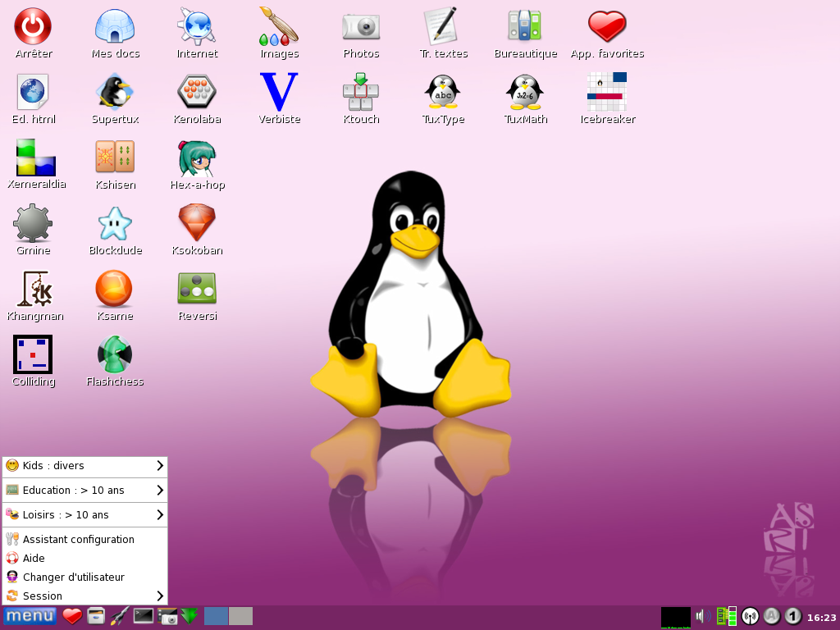The width and height of the screenshot is (840, 630).
Task: Launch the Gmine mine icon
Action: [x=33, y=223]
